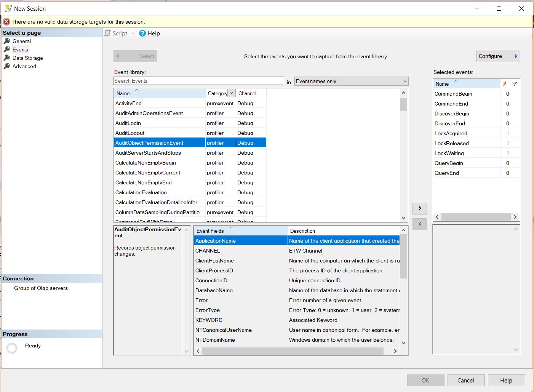The image size is (534, 392).
Task: Select the CalculationEvaluation row
Action: point(190,192)
